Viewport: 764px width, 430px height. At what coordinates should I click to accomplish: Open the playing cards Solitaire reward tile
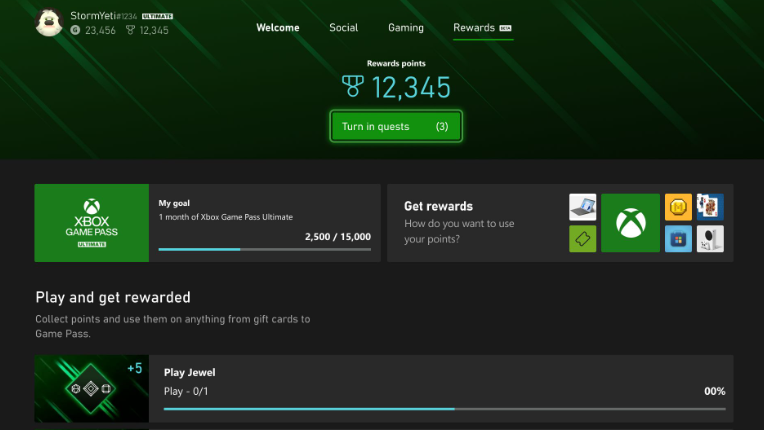[x=710, y=207]
